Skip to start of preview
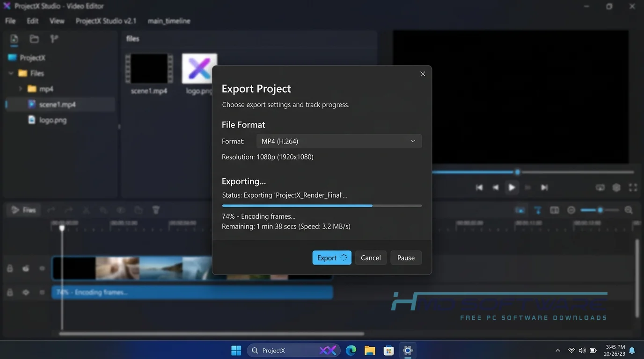 tap(479, 187)
